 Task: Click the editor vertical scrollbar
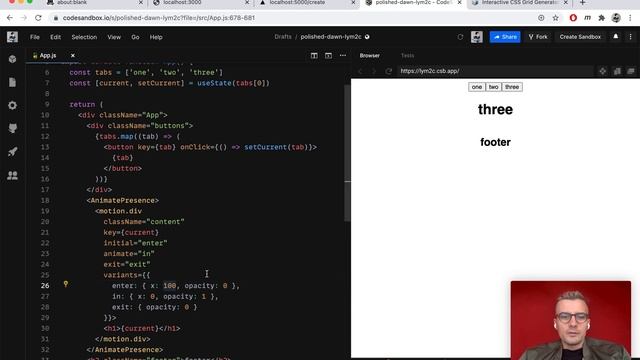(x=347, y=153)
